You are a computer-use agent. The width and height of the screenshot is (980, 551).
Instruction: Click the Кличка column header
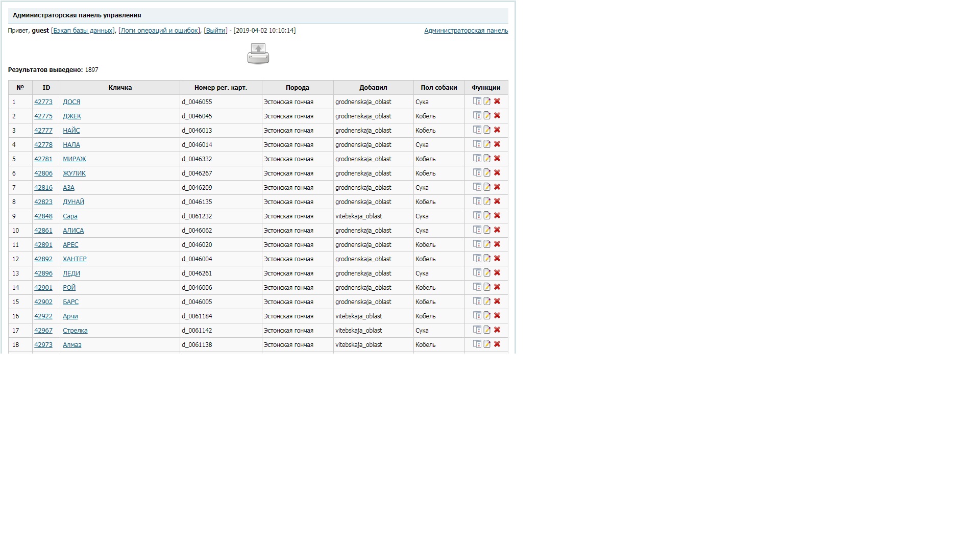click(x=120, y=88)
